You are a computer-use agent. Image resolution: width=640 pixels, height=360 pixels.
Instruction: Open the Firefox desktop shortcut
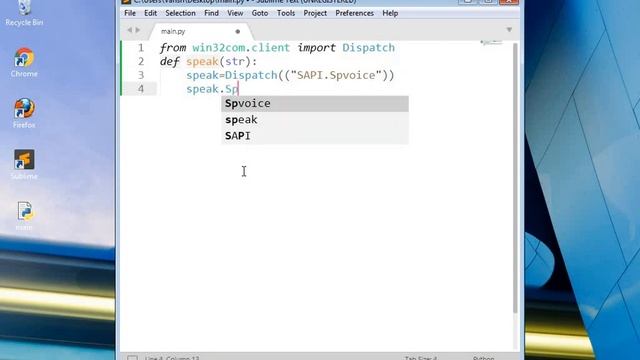(x=24, y=113)
